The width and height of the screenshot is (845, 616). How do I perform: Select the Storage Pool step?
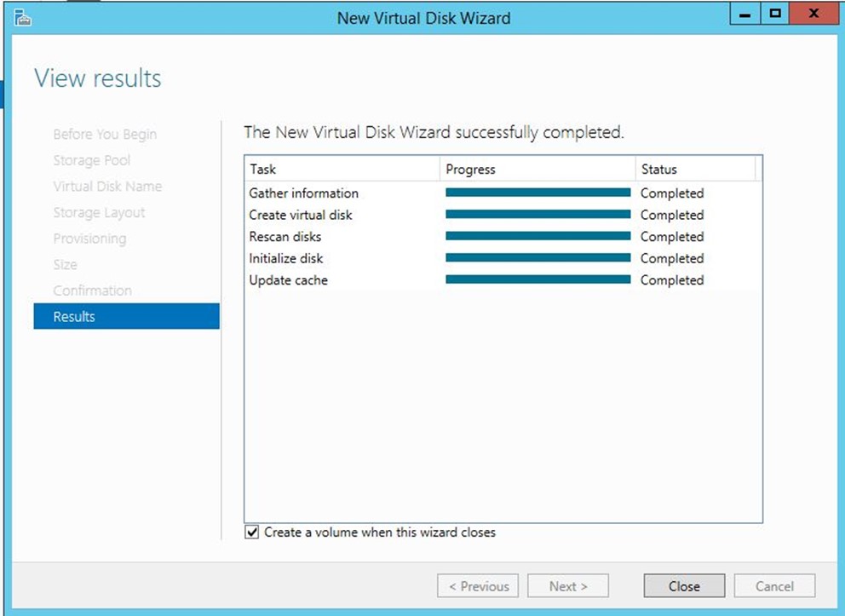[x=92, y=160]
